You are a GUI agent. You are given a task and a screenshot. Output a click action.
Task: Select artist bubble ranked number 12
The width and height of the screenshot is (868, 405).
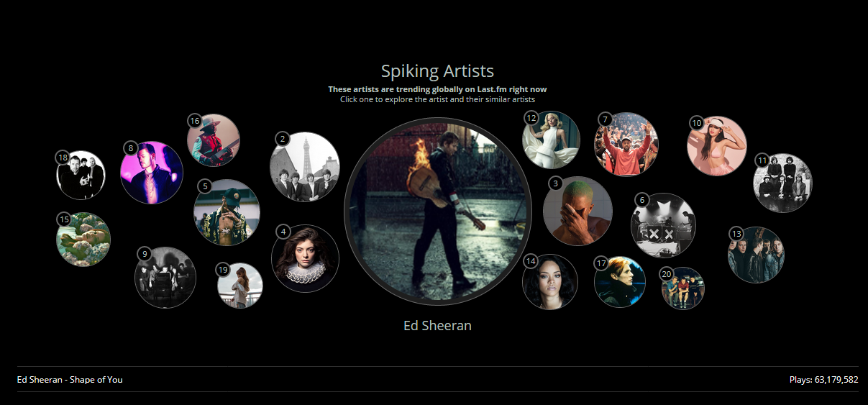pos(551,140)
